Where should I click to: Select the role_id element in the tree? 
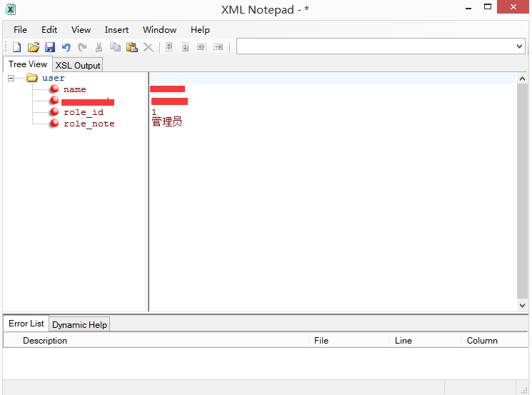pyautogui.click(x=84, y=112)
